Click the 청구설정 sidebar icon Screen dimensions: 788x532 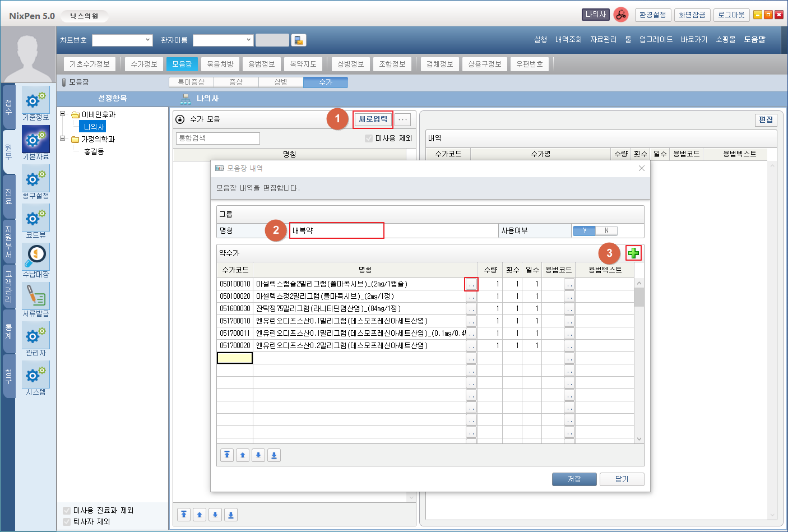click(36, 179)
